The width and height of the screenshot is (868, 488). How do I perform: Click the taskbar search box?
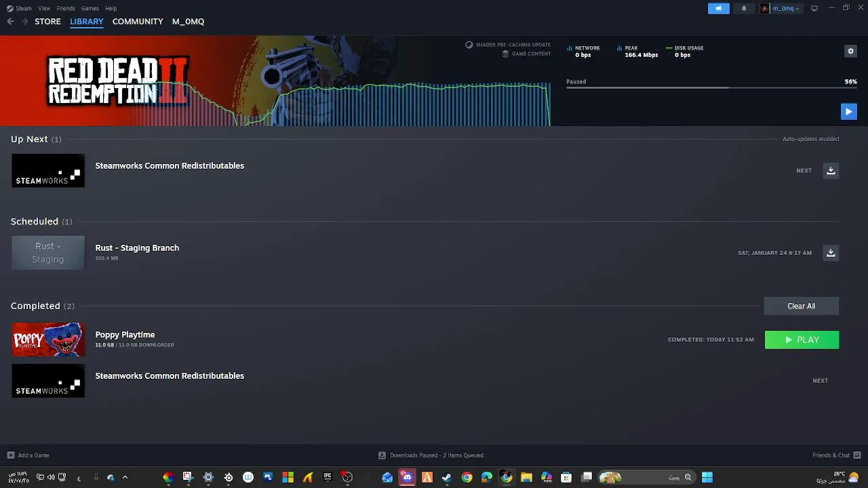coord(646,477)
